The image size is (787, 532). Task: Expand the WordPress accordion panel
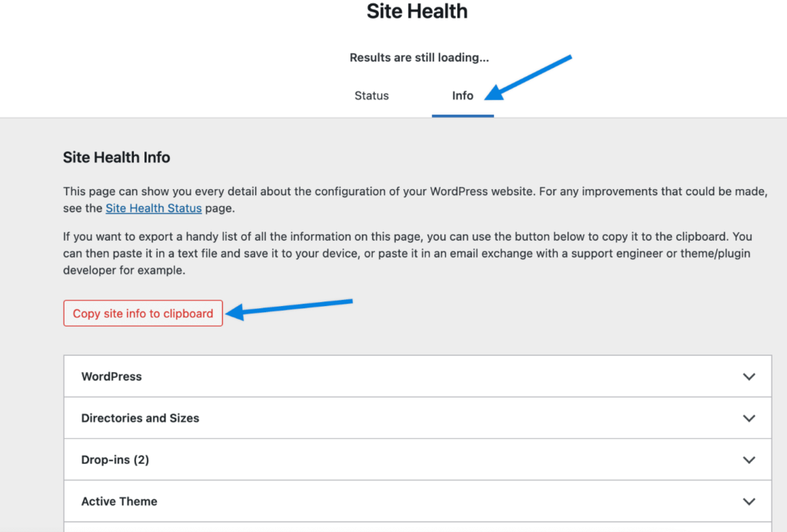point(417,377)
